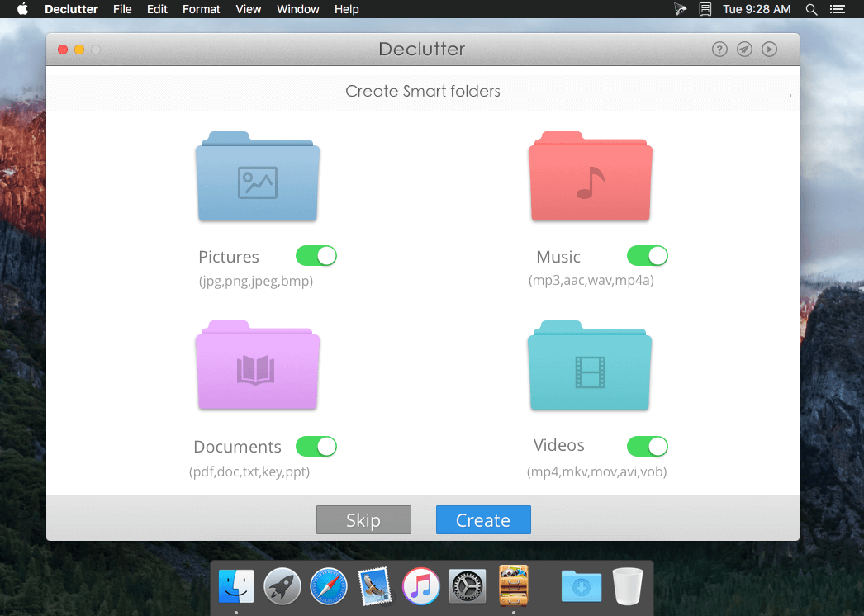Open the Window menu

[x=298, y=9]
